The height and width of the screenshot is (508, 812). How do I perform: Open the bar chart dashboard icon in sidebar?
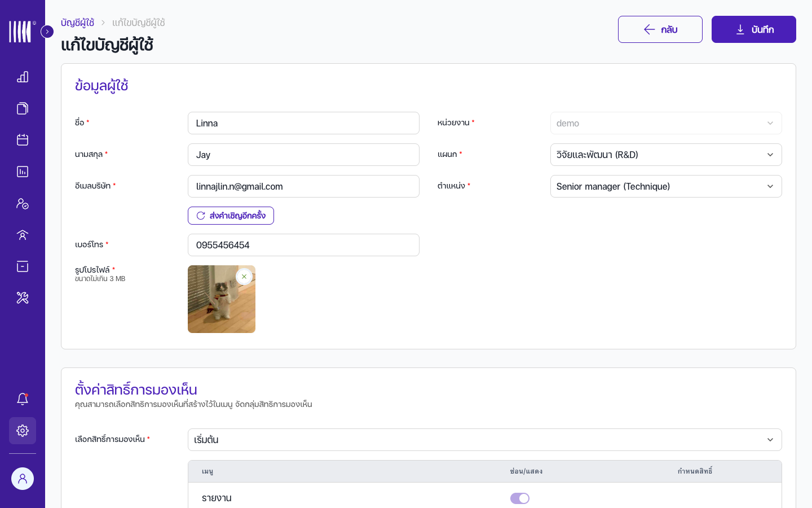click(x=23, y=77)
